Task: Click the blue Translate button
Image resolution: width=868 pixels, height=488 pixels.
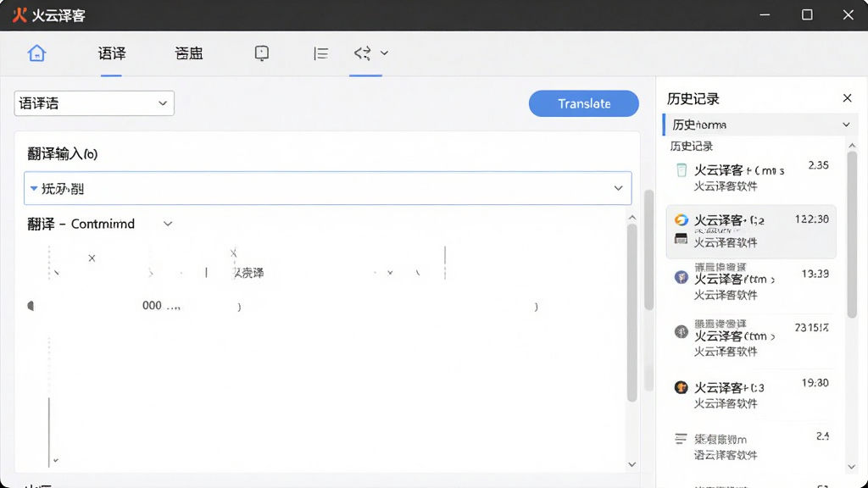Action: (x=583, y=103)
